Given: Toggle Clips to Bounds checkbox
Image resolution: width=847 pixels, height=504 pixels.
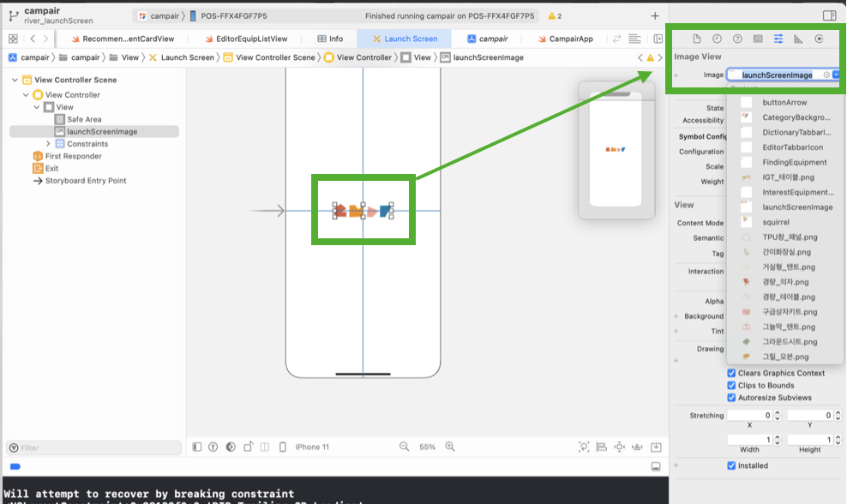Looking at the screenshot, I should (x=731, y=385).
